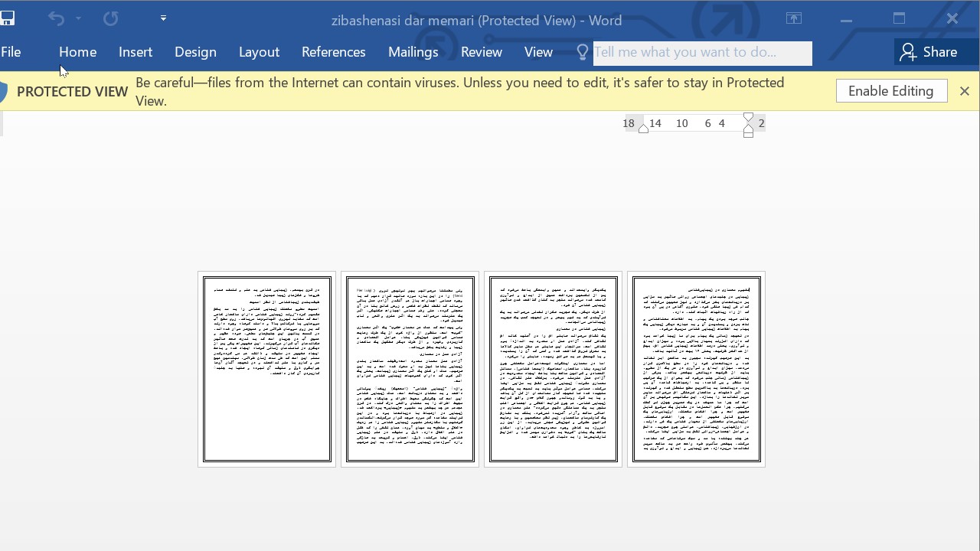Click the left indent marker on ruler
The height and width of the screenshot is (551, 980).
click(x=644, y=129)
